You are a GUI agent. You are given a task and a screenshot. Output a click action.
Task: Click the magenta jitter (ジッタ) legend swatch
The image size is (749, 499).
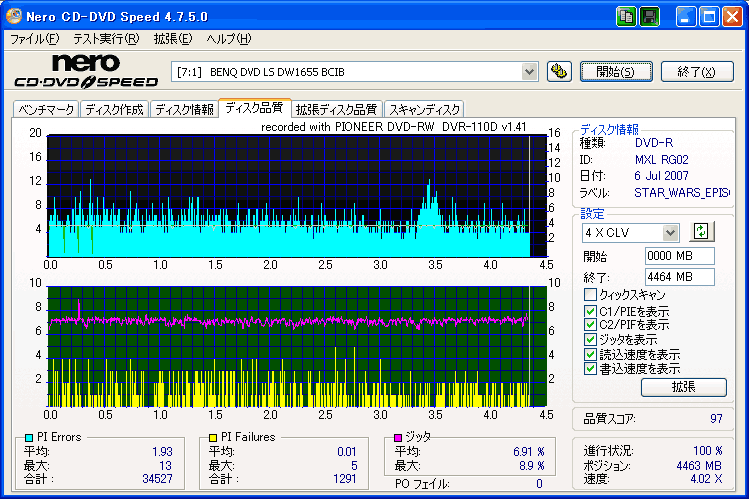397,437
